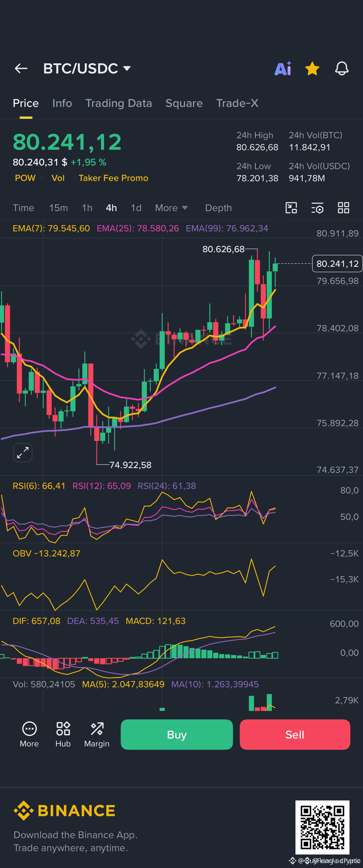Tap current price label 80.241,12 on axis
Screen dimensions: 363x868
point(337,263)
